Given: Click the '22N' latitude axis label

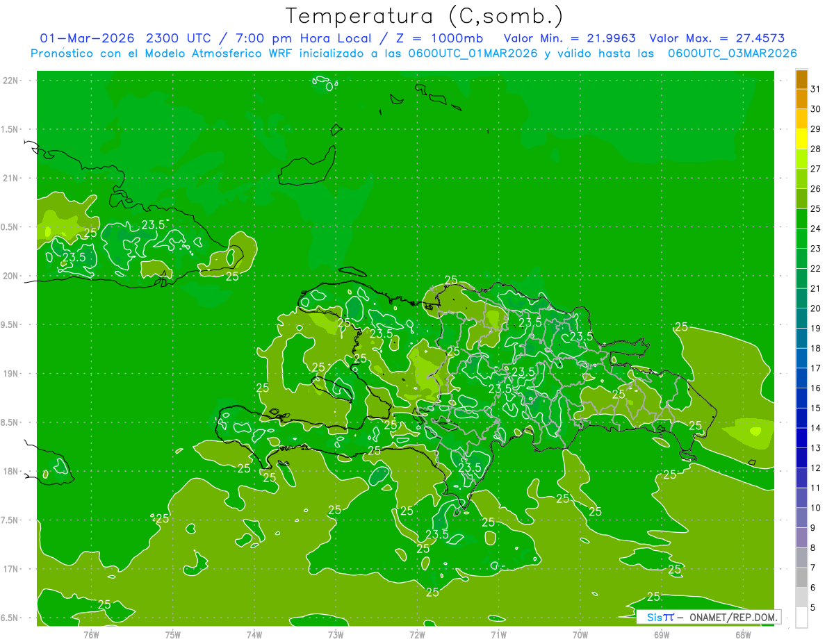Looking at the screenshot, I should coord(10,80).
